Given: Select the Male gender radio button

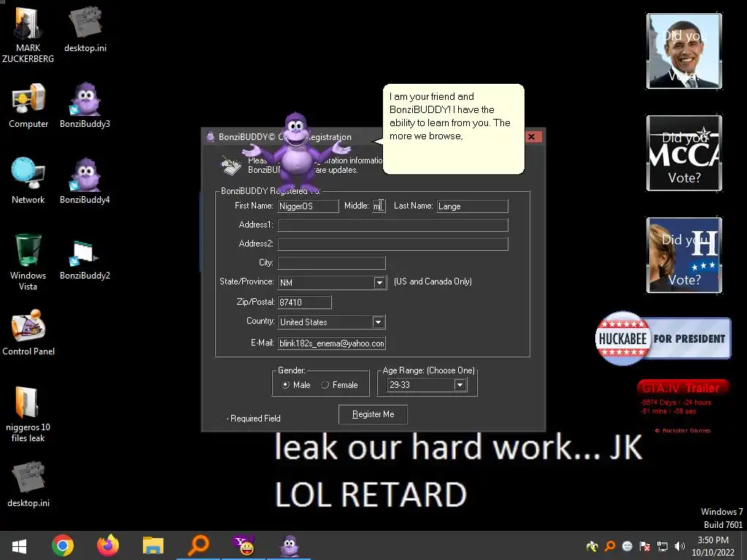Looking at the screenshot, I should 285,385.
